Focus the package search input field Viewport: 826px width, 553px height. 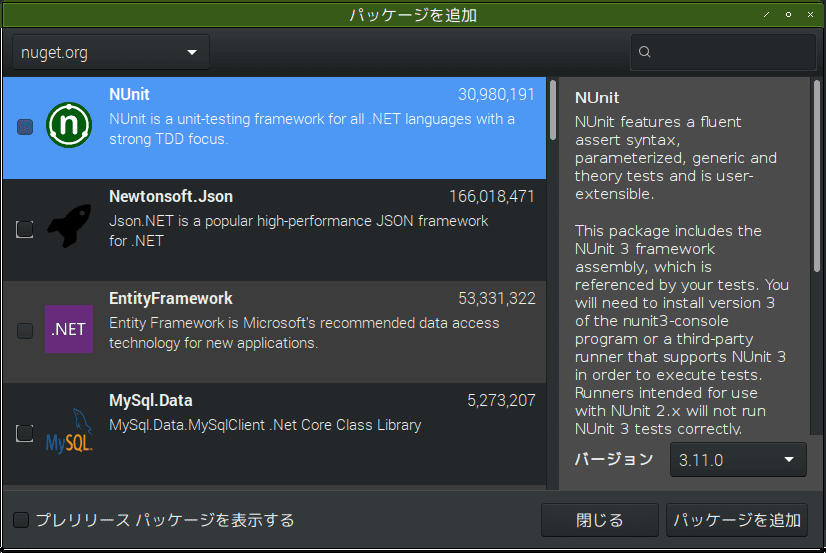point(723,52)
